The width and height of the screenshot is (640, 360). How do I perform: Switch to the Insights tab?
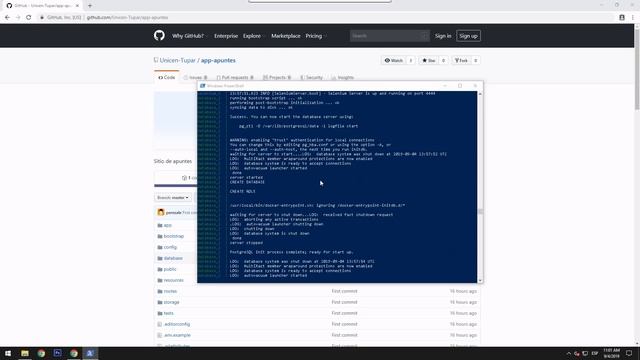(x=343, y=77)
